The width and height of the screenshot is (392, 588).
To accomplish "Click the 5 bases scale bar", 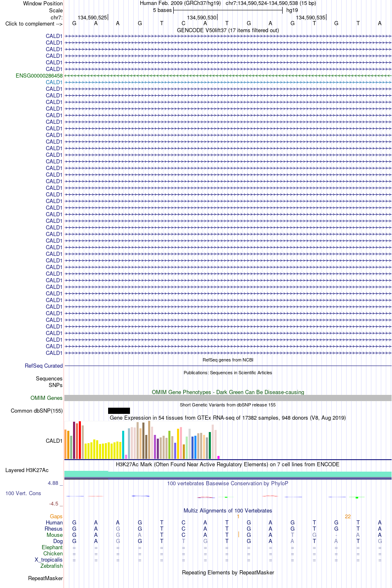I will coord(228,10).
